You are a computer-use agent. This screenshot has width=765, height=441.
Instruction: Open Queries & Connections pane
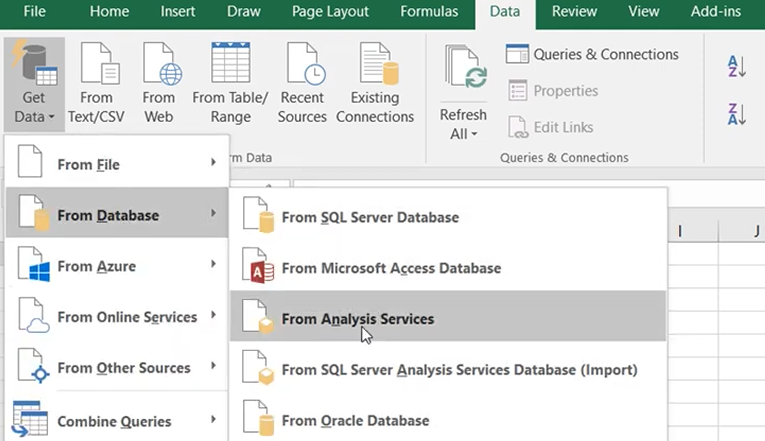tap(592, 54)
